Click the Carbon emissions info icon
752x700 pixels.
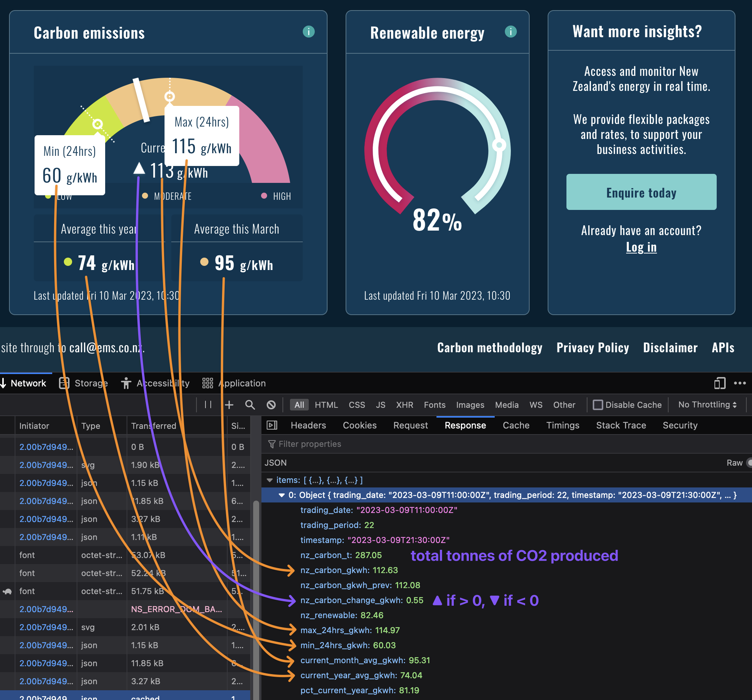309,32
